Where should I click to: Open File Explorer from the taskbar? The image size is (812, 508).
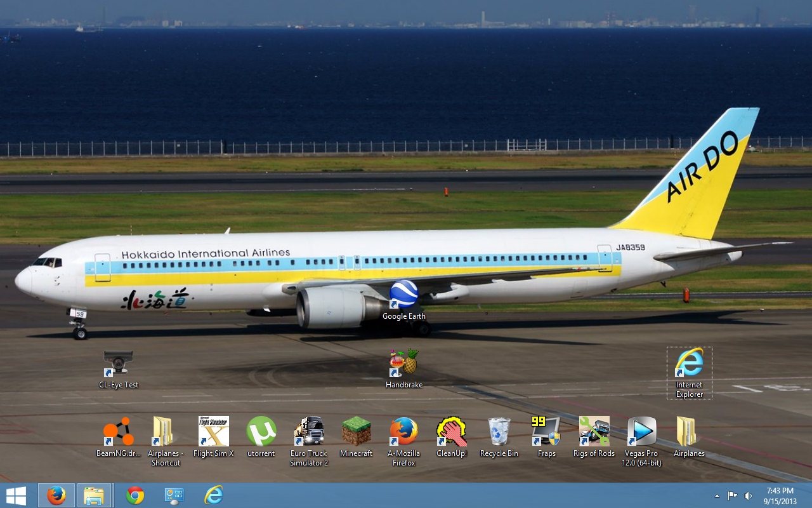tap(95, 495)
